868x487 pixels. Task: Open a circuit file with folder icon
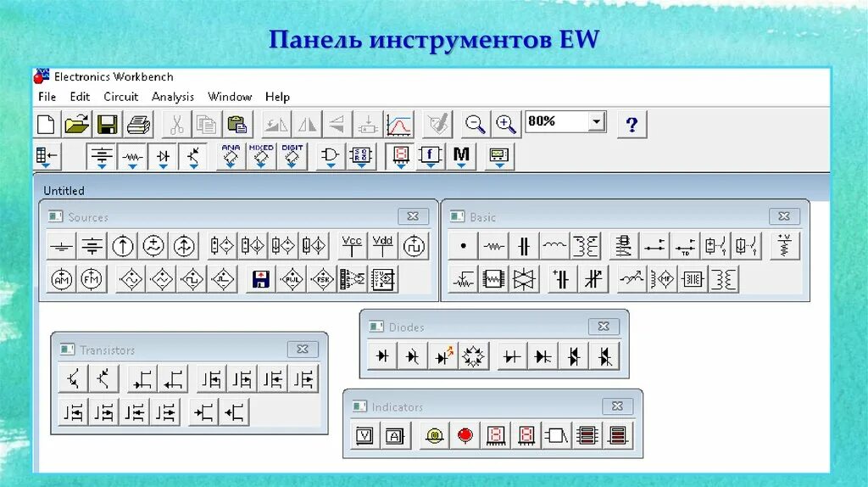point(77,124)
